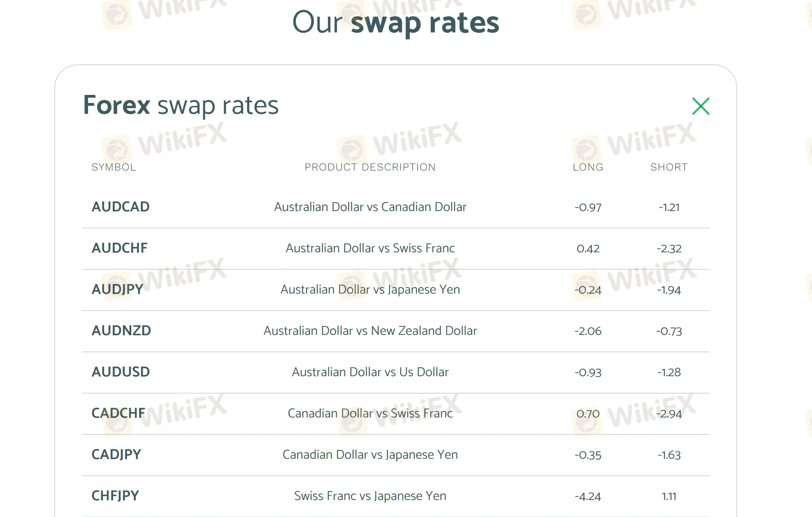Close the Forex swap rates panel
The width and height of the screenshot is (812, 517).
(701, 106)
